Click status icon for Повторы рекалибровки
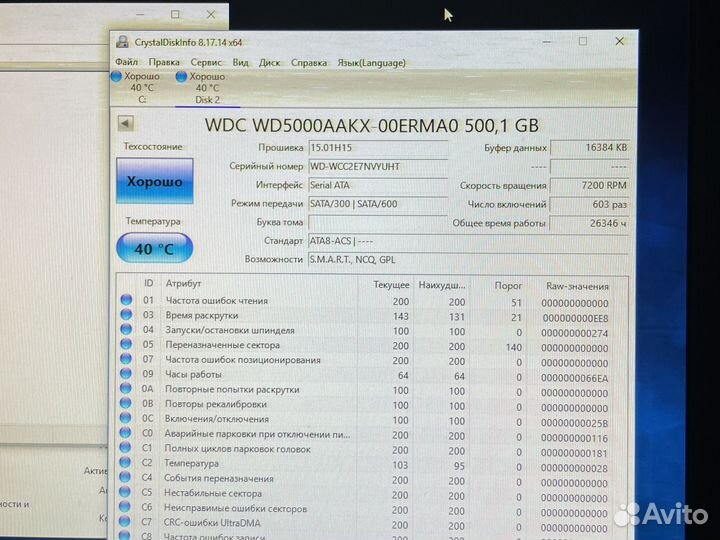 (125, 403)
